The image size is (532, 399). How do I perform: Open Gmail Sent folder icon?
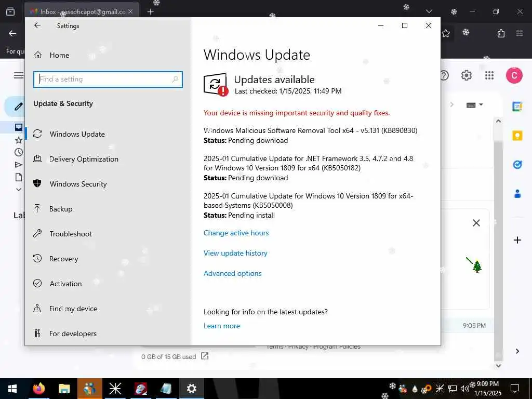(x=19, y=165)
